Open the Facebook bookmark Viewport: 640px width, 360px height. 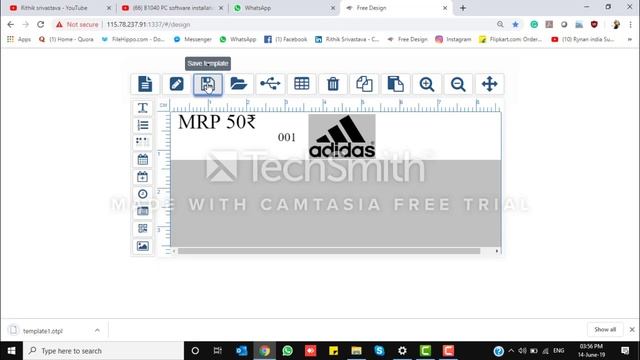[x=286, y=39]
